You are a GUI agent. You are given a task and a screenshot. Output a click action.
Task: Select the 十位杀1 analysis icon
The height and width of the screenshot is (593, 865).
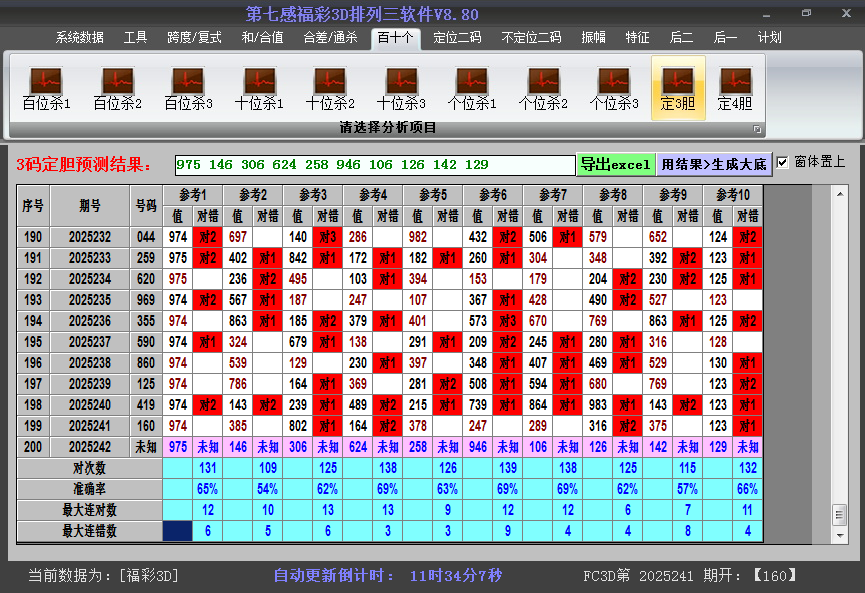pos(259,88)
